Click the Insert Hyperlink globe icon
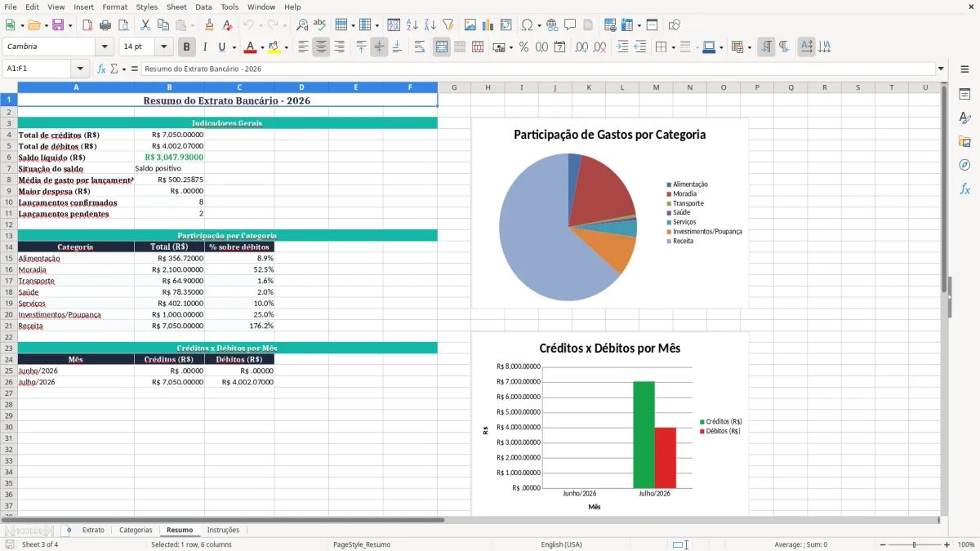The height and width of the screenshot is (551, 980). pyautogui.click(x=552, y=25)
